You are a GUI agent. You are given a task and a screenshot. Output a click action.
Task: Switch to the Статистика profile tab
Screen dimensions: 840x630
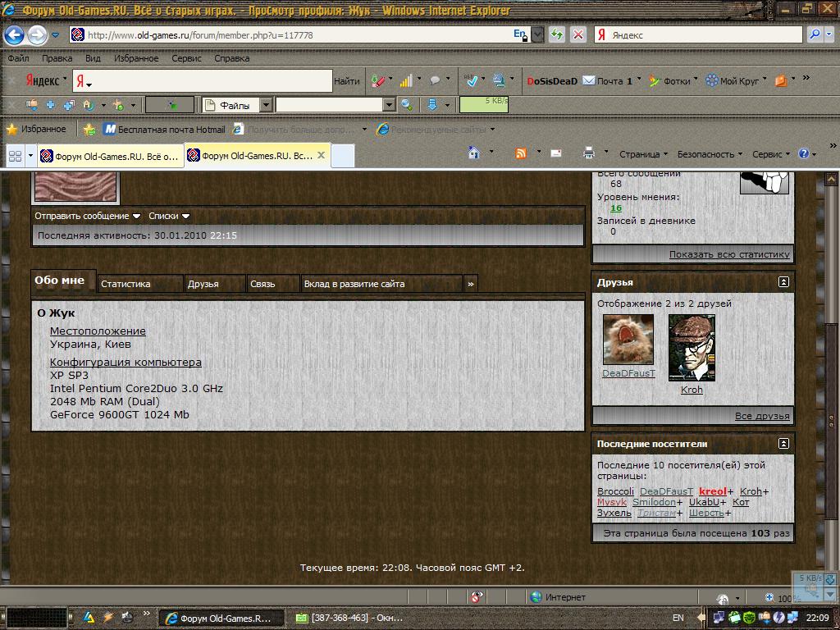[140, 284]
